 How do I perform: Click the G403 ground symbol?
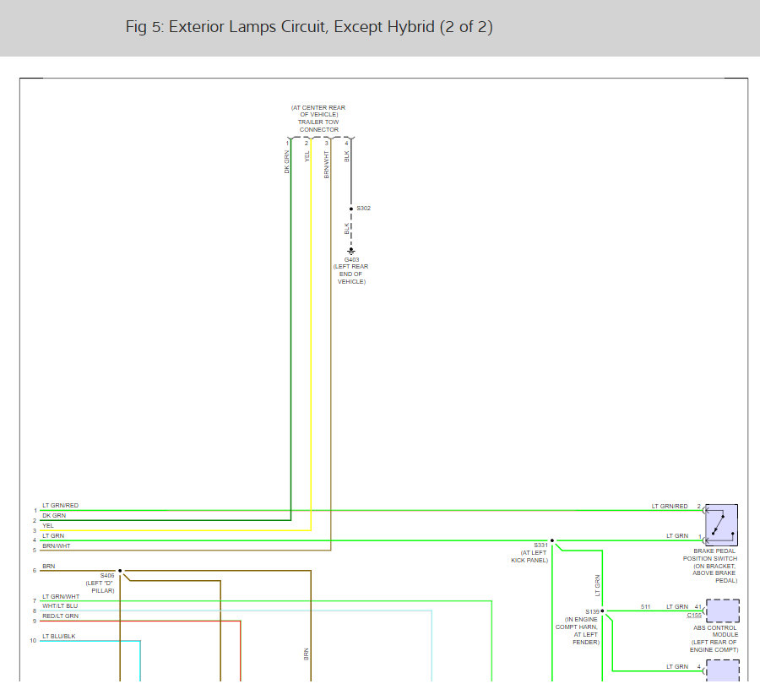click(x=351, y=251)
